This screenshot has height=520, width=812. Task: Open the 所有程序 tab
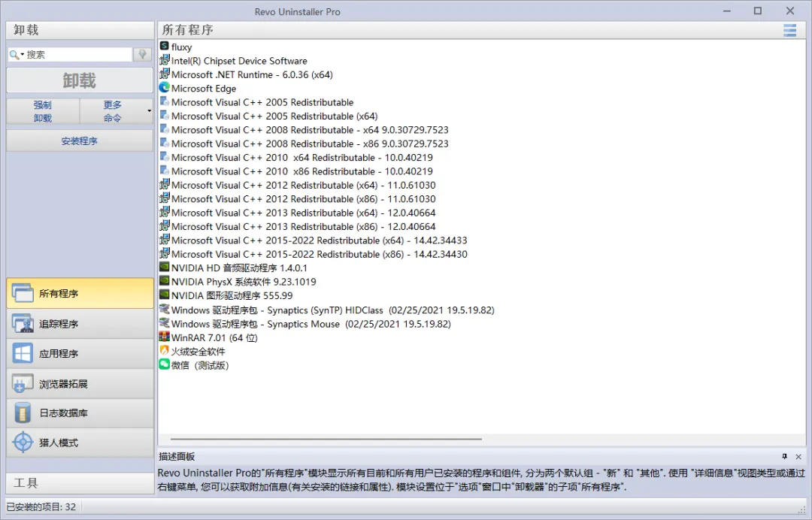click(80, 293)
